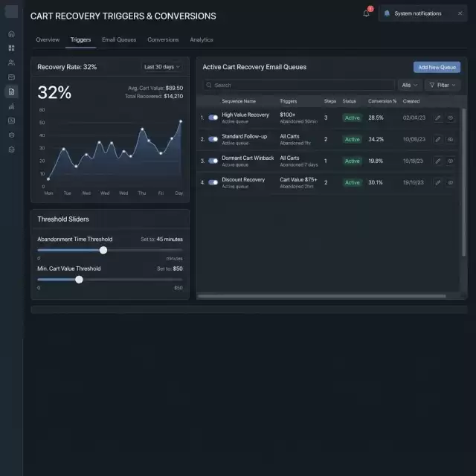Open the notification bell with red badge
Image resolution: width=476 pixels, height=476 pixels.
tap(367, 13)
